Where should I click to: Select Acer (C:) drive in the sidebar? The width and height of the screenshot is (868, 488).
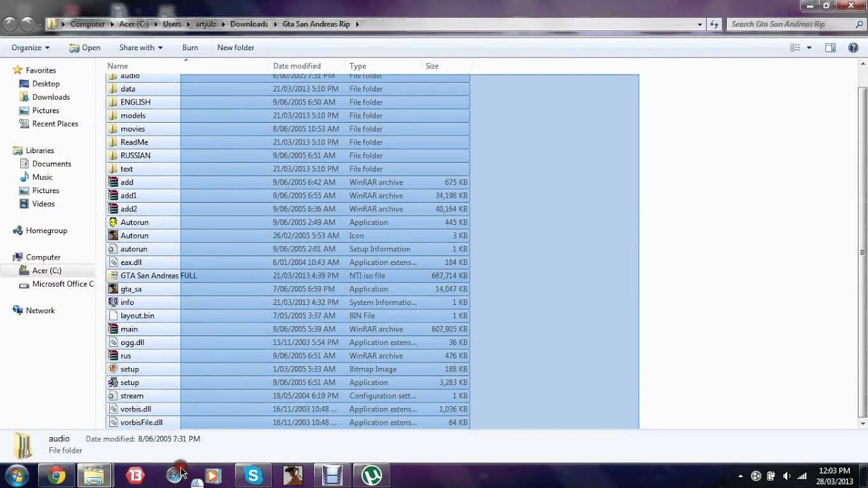pyautogui.click(x=47, y=270)
